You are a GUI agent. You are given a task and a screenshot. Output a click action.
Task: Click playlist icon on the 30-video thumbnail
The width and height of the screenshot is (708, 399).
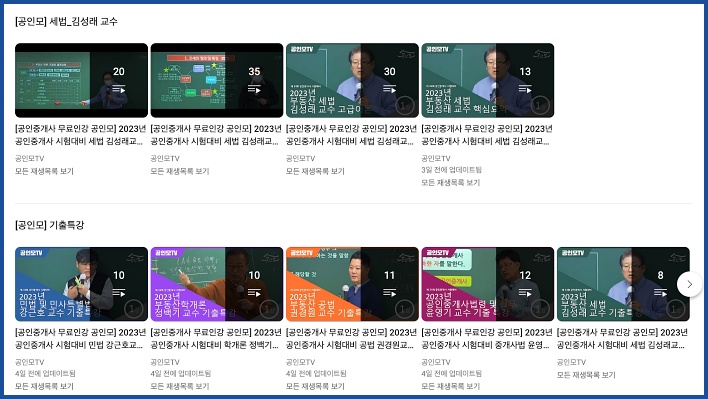(x=390, y=89)
